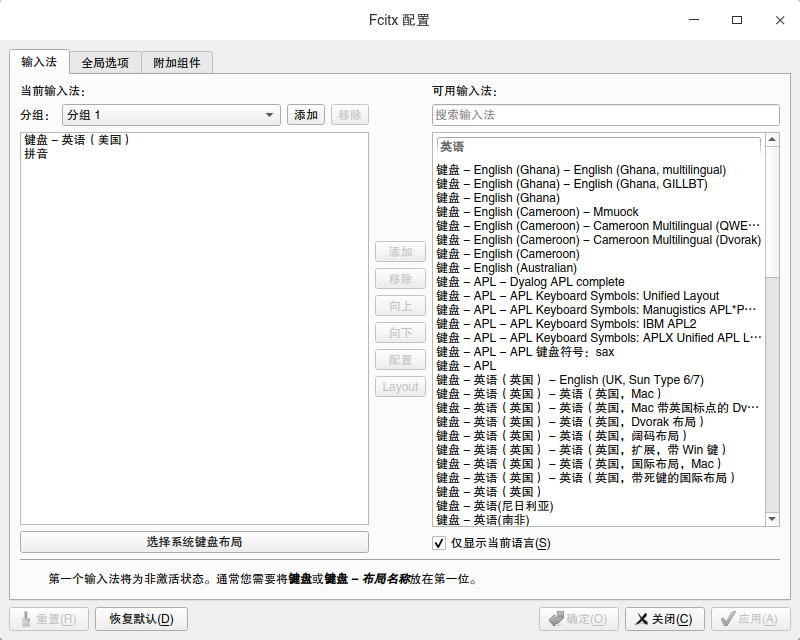
Task: Switch to the 全局选项 tab
Action: [106, 61]
